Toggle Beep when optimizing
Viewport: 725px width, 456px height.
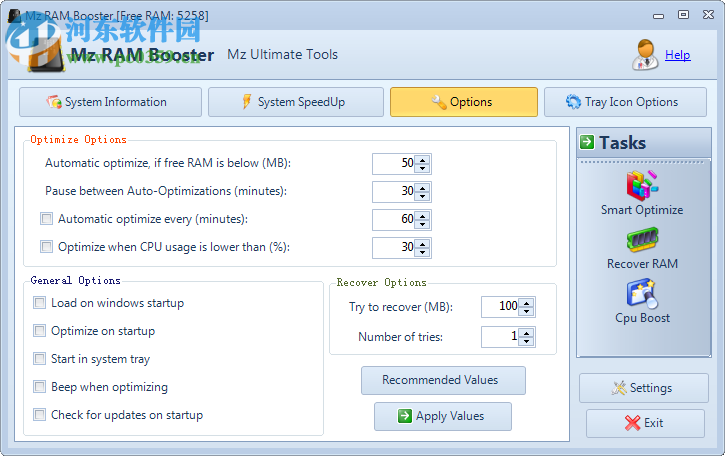click(x=39, y=387)
